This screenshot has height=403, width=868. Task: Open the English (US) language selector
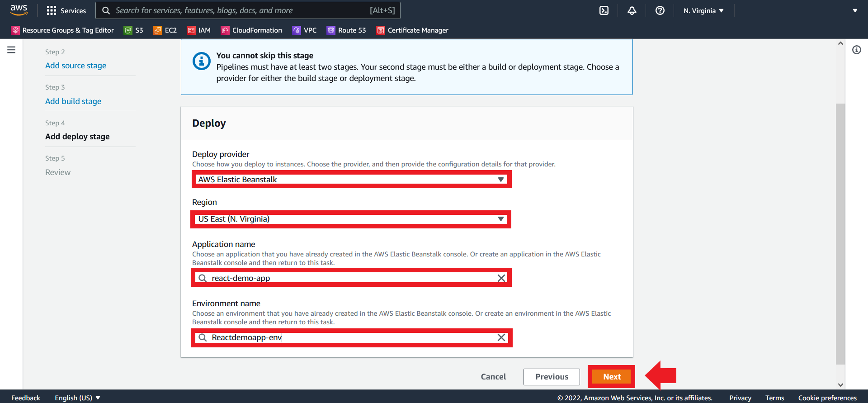click(x=77, y=398)
